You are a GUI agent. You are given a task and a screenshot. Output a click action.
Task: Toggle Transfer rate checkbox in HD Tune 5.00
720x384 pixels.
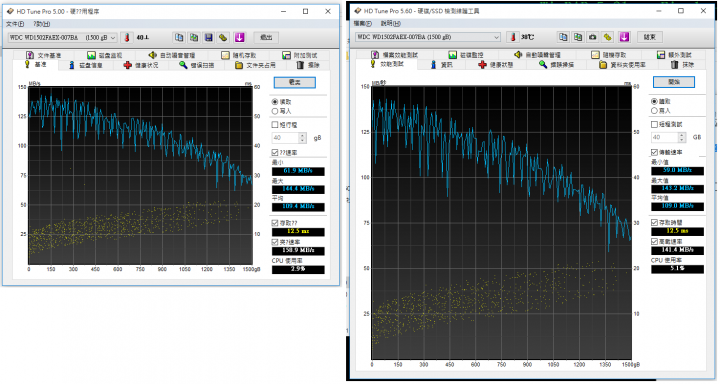tap(275, 152)
